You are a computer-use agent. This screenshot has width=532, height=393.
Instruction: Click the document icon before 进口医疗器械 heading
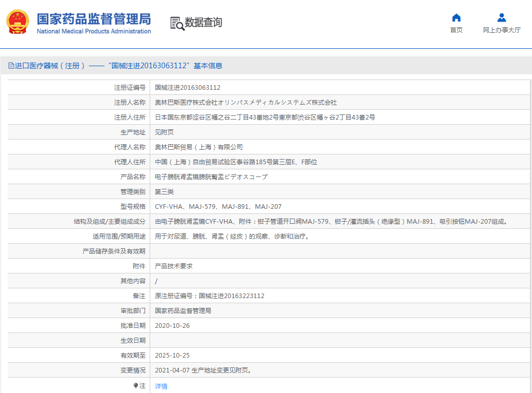[x=11, y=66]
